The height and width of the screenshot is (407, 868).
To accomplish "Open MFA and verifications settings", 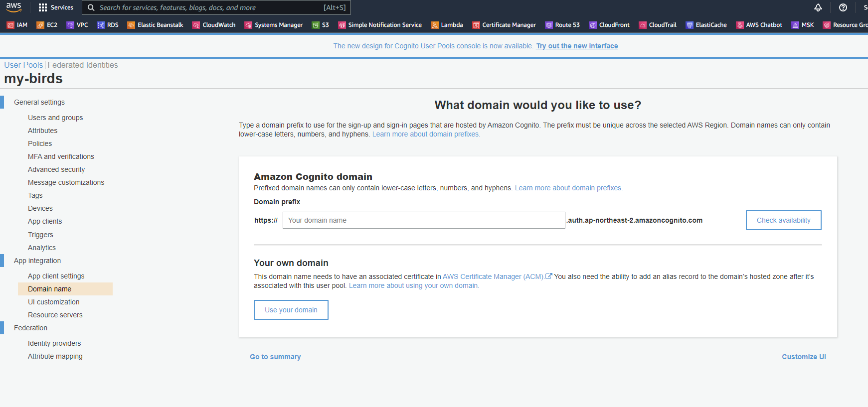I will coord(61,156).
